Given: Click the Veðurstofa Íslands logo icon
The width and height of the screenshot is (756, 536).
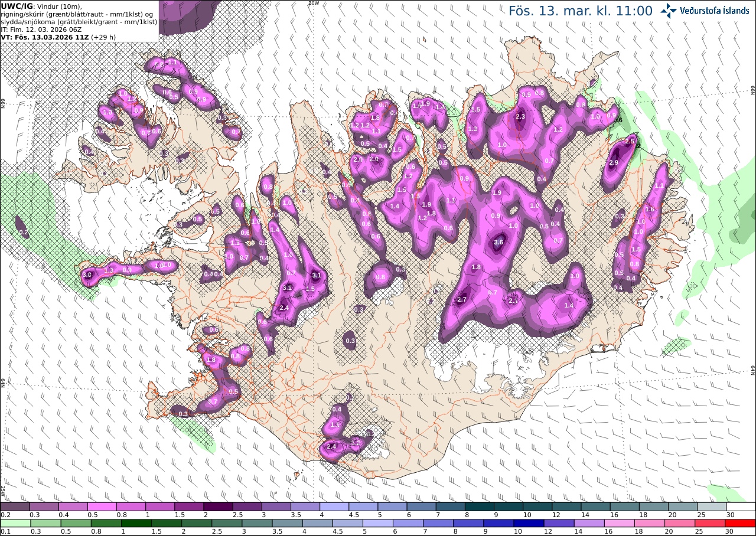Looking at the screenshot, I should [x=669, y=11].
